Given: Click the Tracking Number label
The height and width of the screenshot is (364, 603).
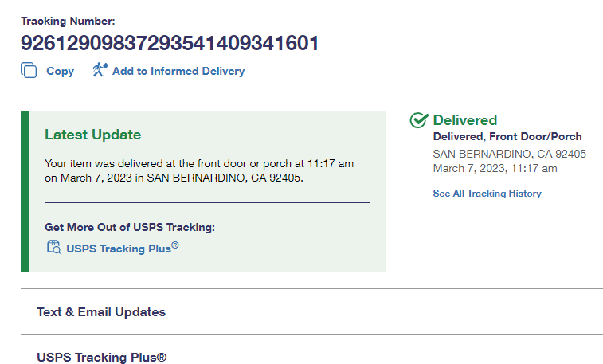Looking at the screenshot, I should click(x=68, y=20).
